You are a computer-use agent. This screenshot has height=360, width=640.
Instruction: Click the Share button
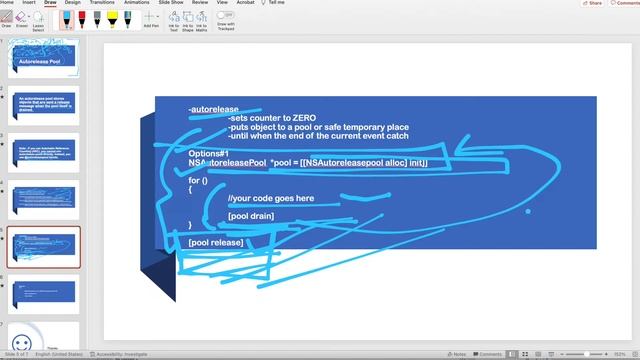coord(593,3)
